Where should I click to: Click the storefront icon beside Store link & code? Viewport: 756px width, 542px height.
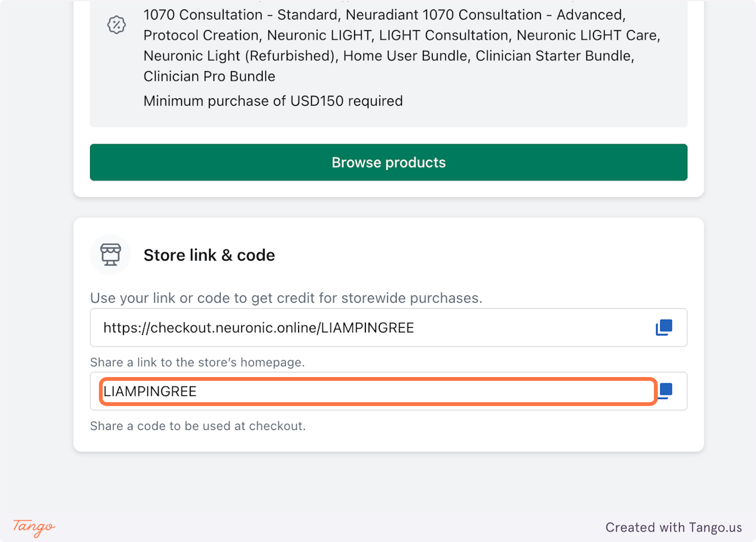pos(110,255)
